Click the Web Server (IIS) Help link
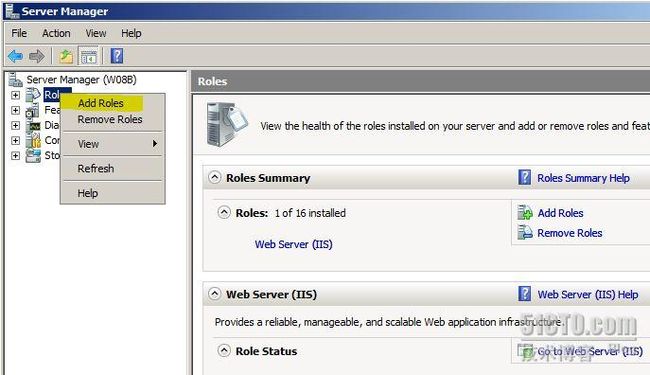Screen dimensions: 650x375 (588, 295)
